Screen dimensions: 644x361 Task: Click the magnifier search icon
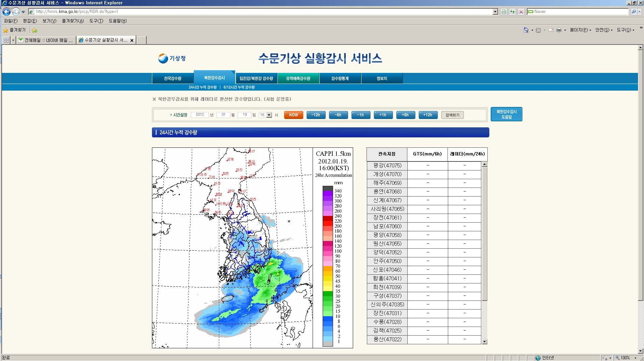[x=634, y=12]
